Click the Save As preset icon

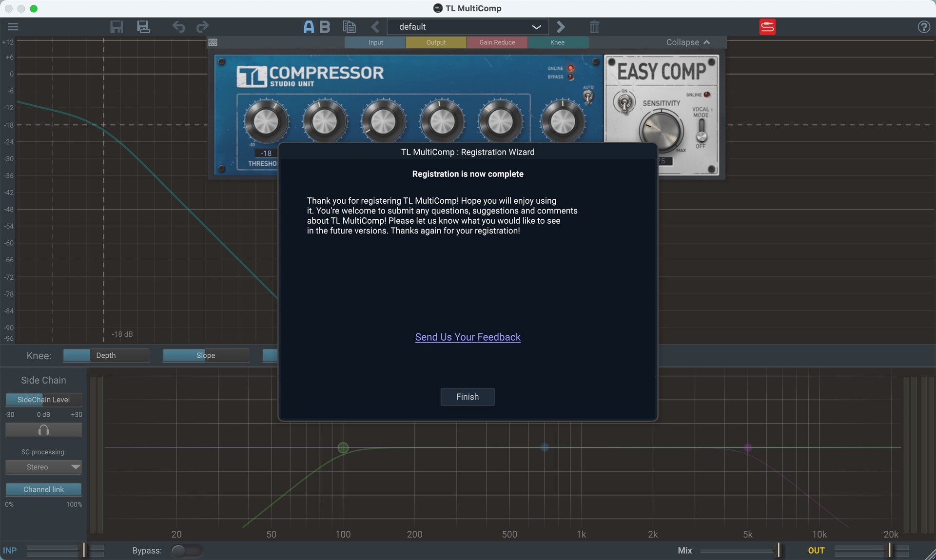click(143, 27)
